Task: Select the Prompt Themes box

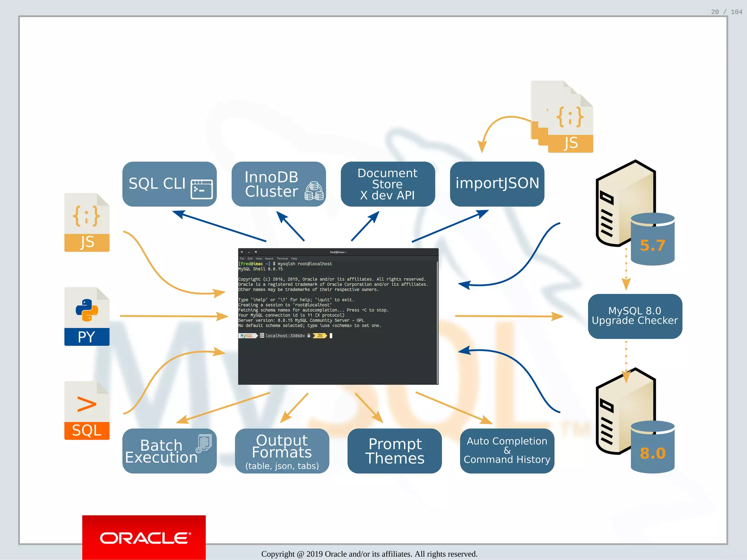Action: click(x=395, y=451)
